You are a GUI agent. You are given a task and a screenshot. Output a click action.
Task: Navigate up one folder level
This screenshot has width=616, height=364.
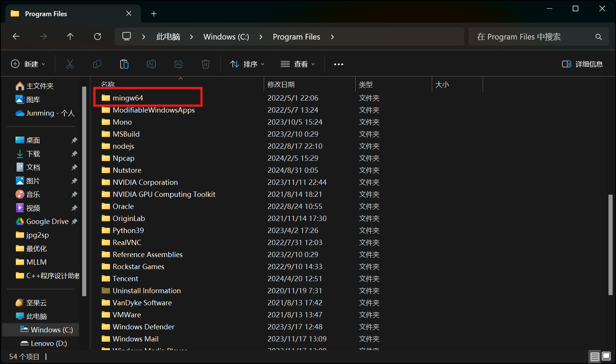tap(70, 37)
